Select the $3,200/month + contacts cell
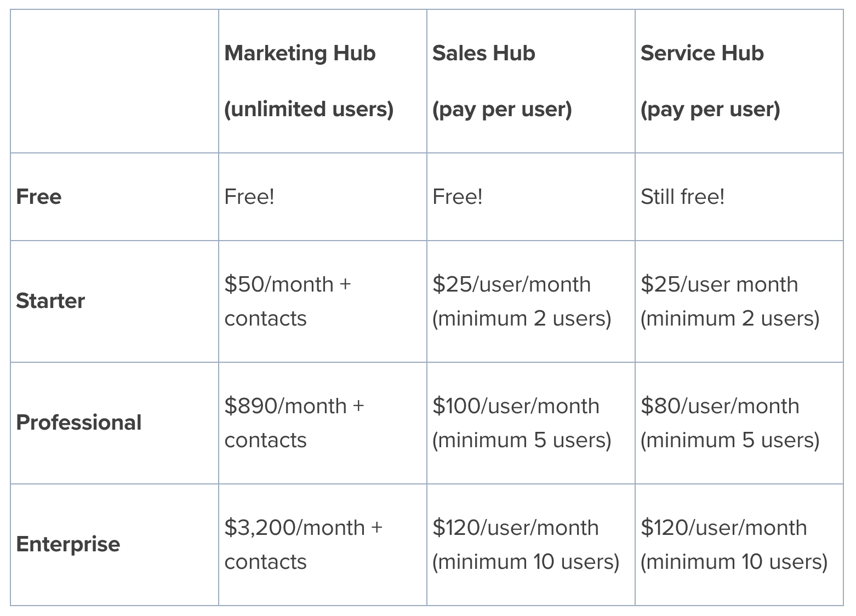The width and height of the screenshot is (856, 616). click(x=323, y=545)
